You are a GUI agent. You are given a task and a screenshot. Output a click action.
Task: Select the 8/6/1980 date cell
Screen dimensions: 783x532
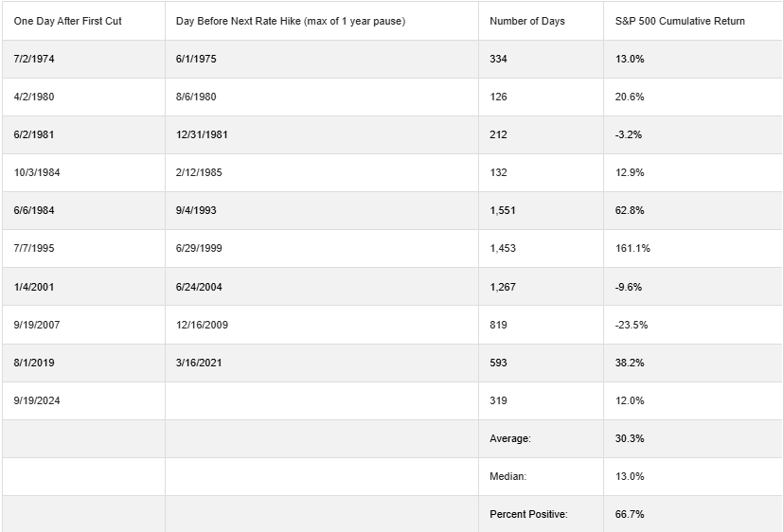point(322,97)
